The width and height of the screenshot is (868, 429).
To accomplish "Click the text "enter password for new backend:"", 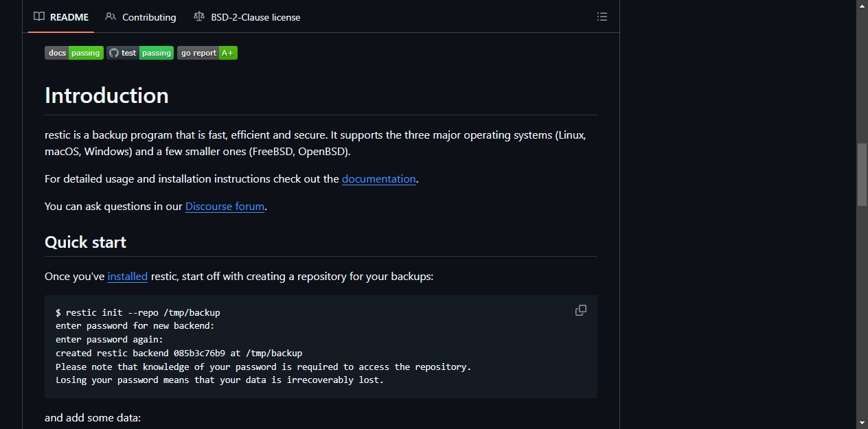I will point(135,326).
